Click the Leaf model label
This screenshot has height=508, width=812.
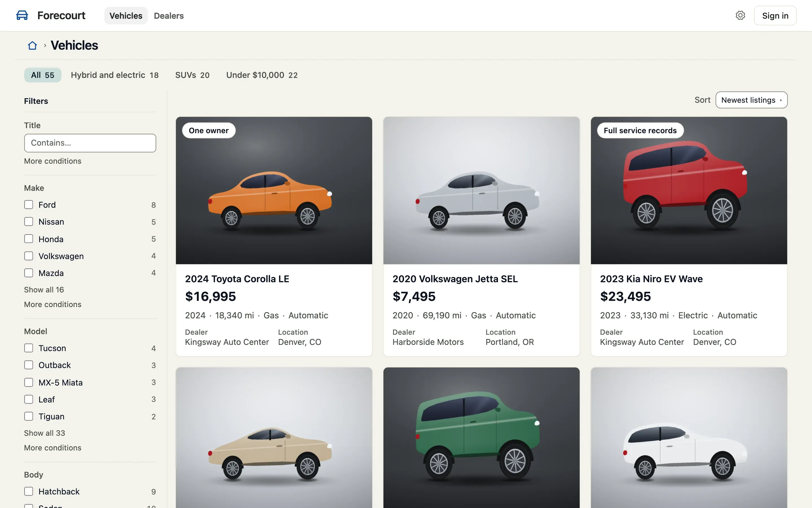(x=47, y=399)
